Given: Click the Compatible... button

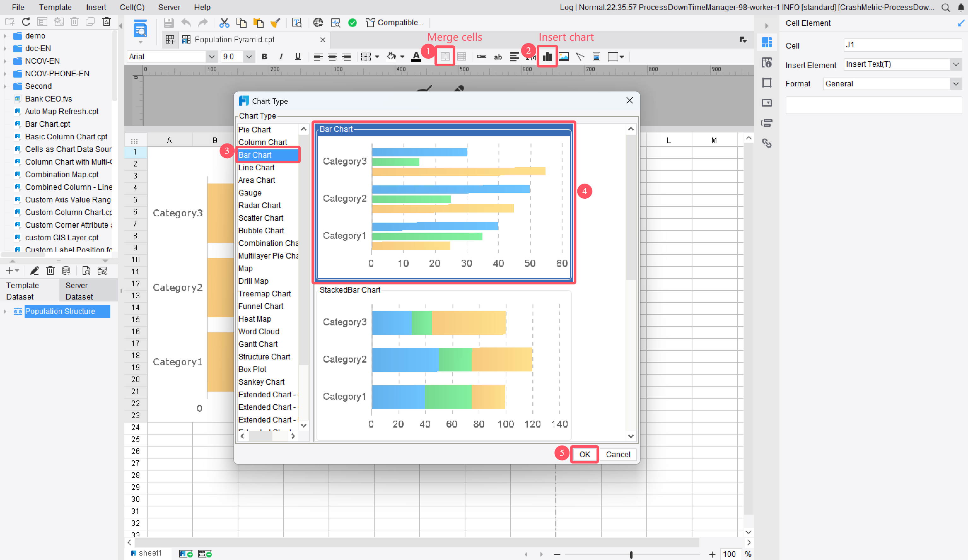Looking at the screenshot, I should tap(395, 23).
